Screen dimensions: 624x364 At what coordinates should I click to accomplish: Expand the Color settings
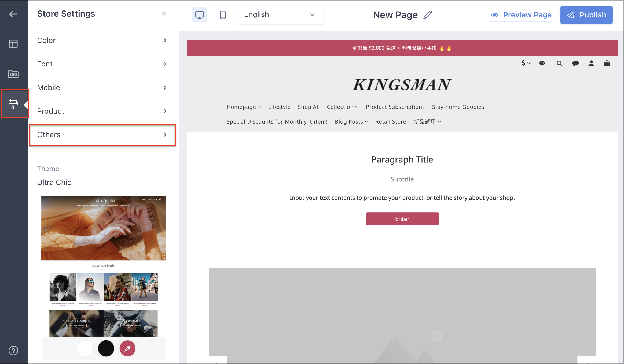(x=102, y=40)
